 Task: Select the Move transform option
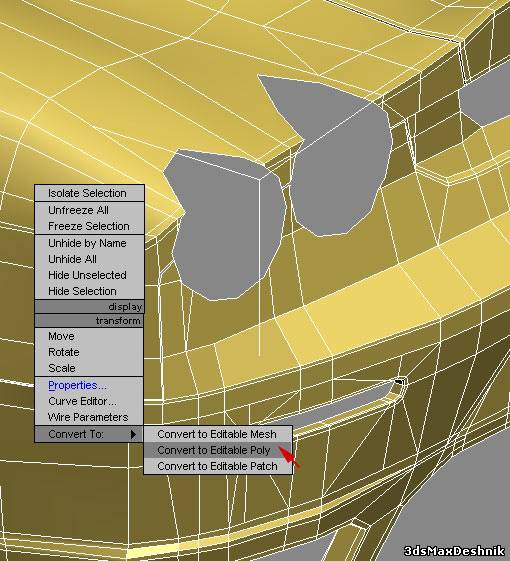89,336
